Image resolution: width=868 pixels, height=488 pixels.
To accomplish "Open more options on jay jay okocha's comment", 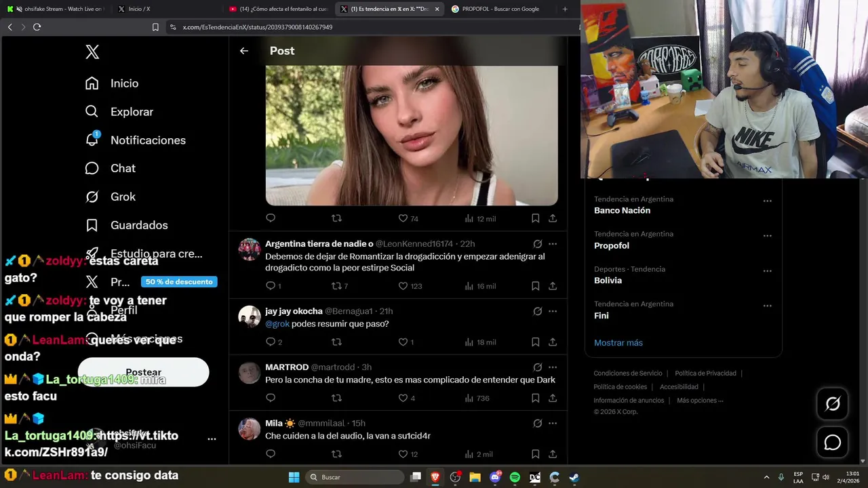I will pyautogui.click(x=553, y=311).
